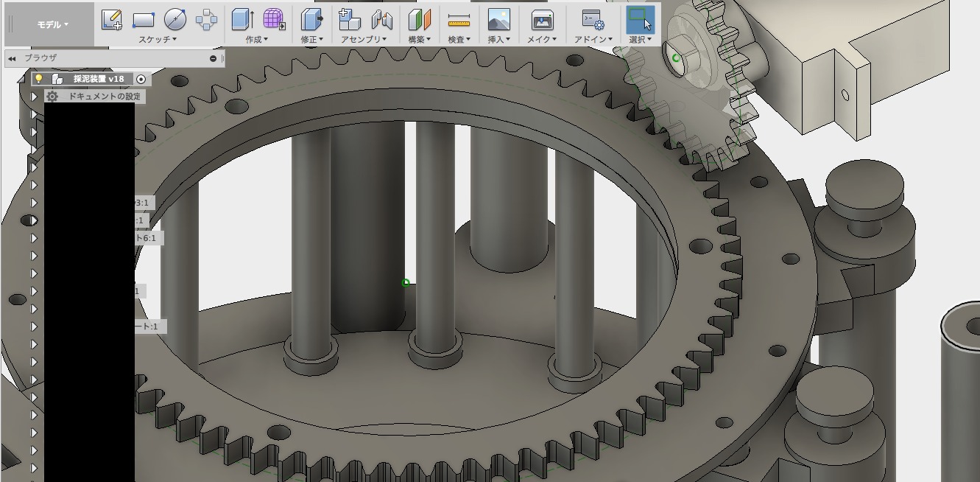Select the Rectangle sketch tool

pos(143,19)
